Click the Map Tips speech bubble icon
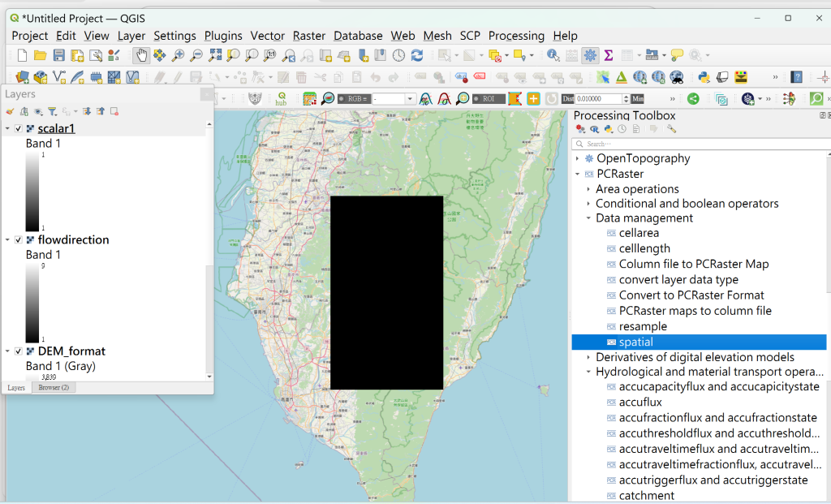Viewport: 831px width, 504px height. [x=677, y=55]
